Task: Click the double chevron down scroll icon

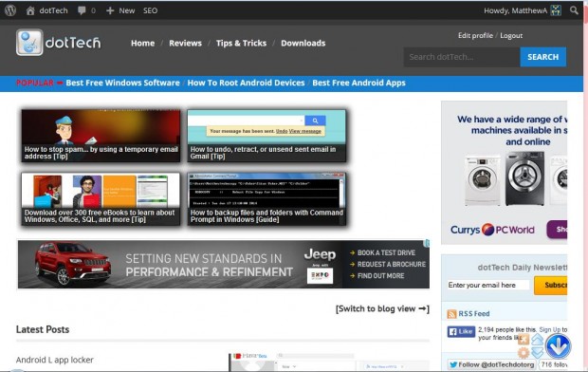Action: point(538,353)
